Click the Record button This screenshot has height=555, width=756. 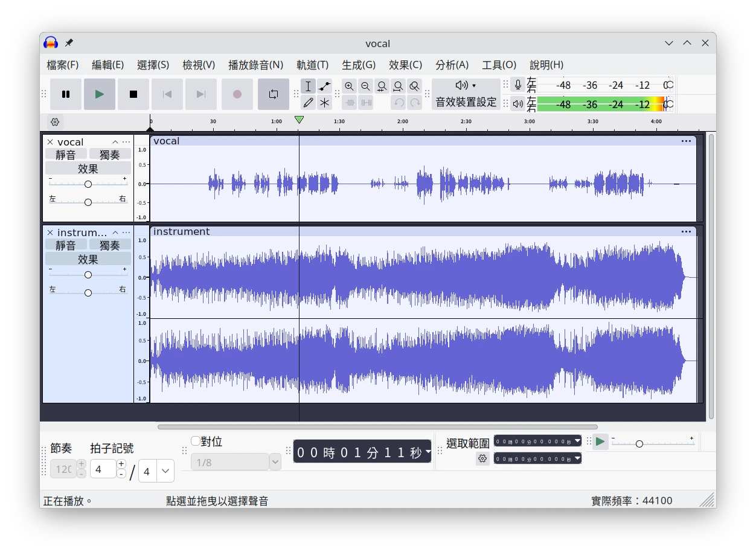[x=237, y=94]
